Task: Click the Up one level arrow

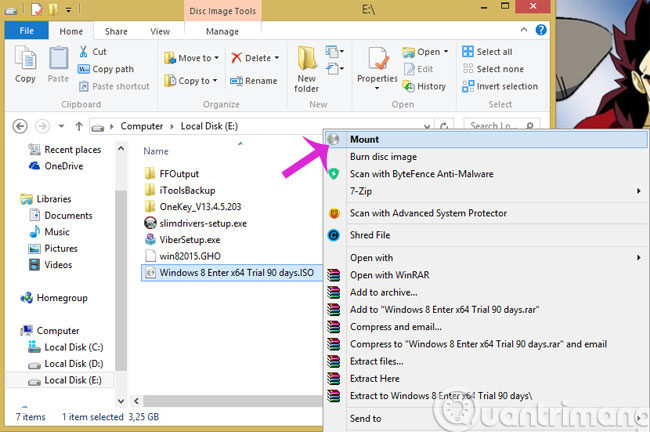Action: (x=79, y=126)
